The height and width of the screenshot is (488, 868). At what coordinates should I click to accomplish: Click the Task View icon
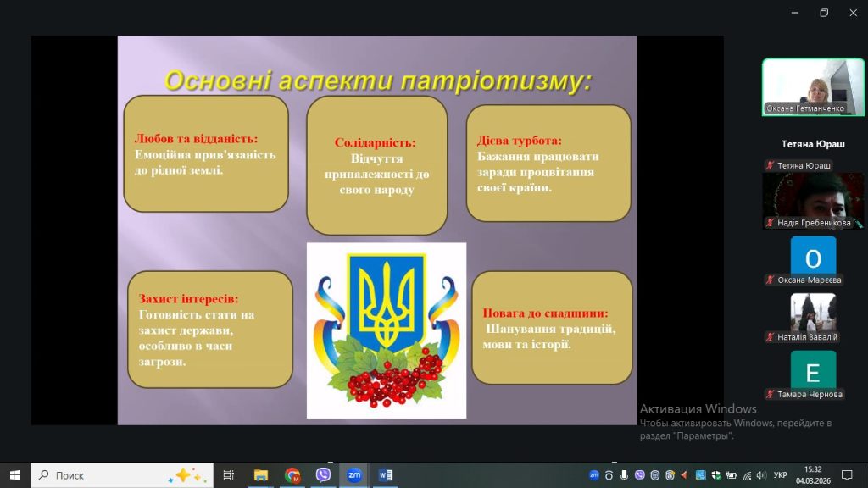point(229,475)
